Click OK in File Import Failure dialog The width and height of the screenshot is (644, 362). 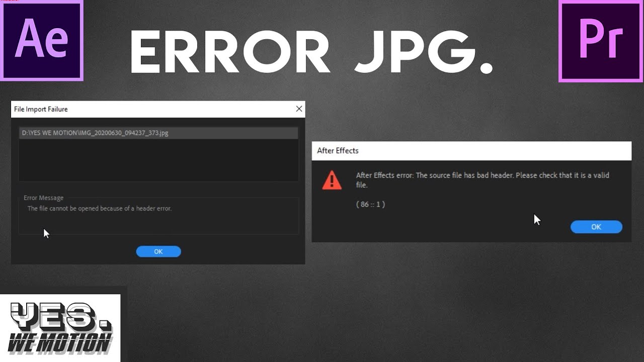158,251
